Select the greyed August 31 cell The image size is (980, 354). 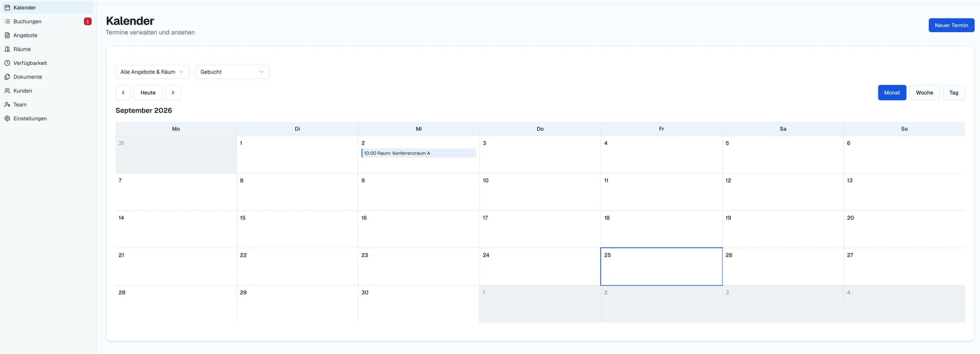tap(176, 155)
